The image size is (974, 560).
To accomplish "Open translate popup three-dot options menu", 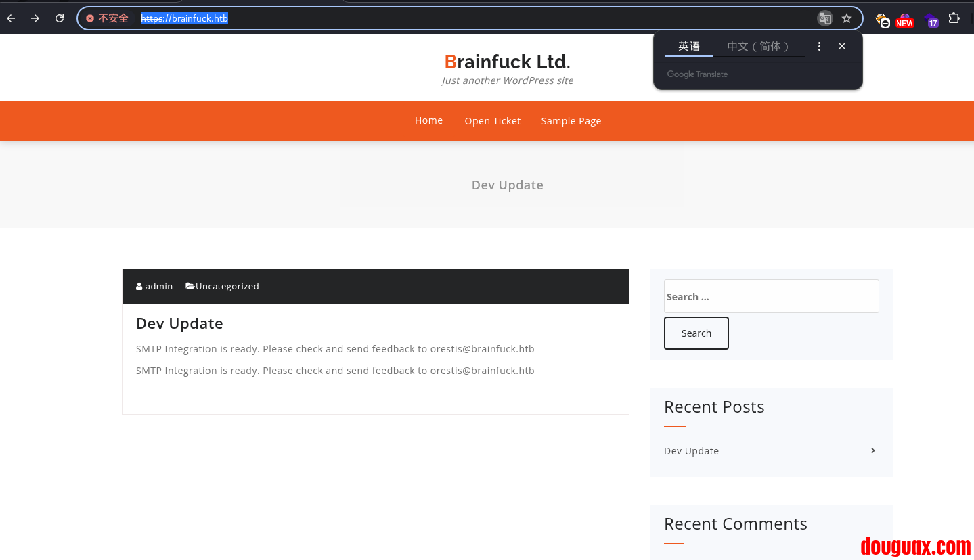I will pos(819,46).
